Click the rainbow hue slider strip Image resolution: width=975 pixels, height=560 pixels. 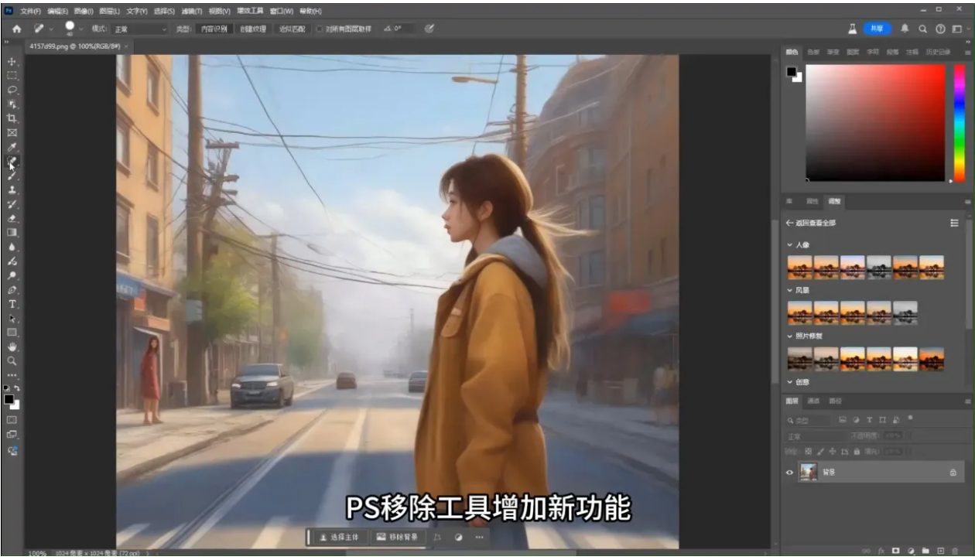[959, 122]
